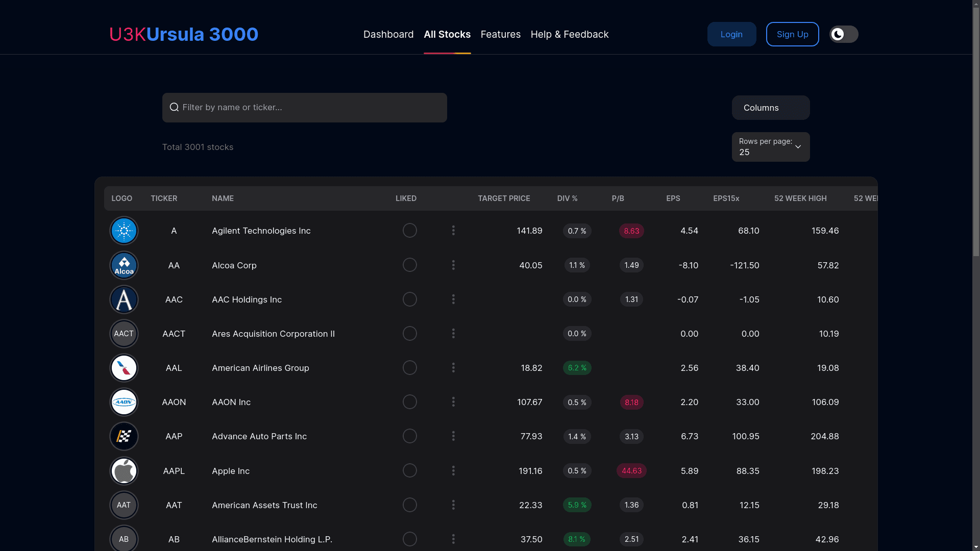Viewport: 980px width, 551px height.
Task: Sort by the NAME column header
Action: click(223, 198)
